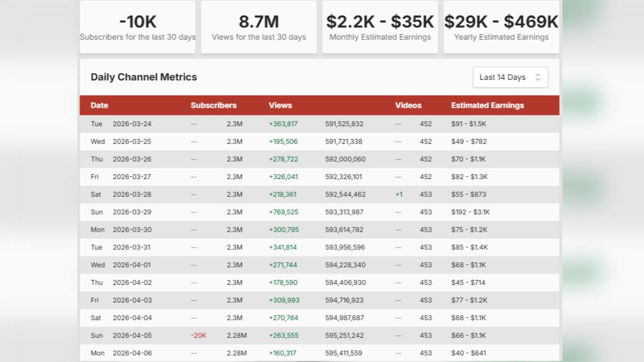Select the 8.7M views summary card
Viewport: 644px width, 362px height.
[x=259, y=27]
